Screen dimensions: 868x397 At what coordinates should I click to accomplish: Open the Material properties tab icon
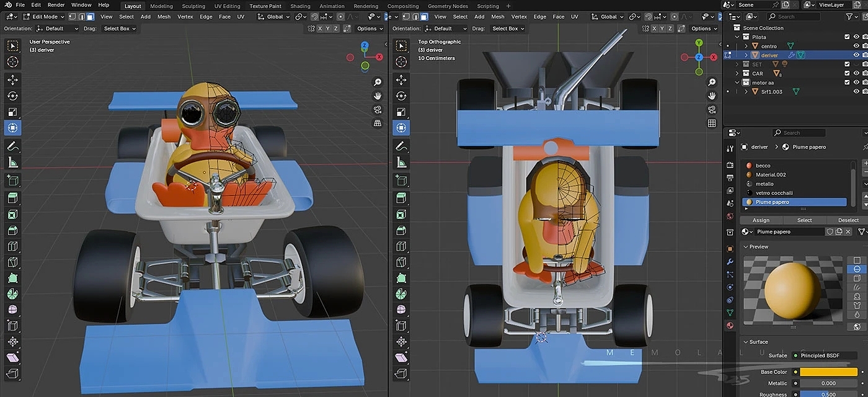(730, 325)
